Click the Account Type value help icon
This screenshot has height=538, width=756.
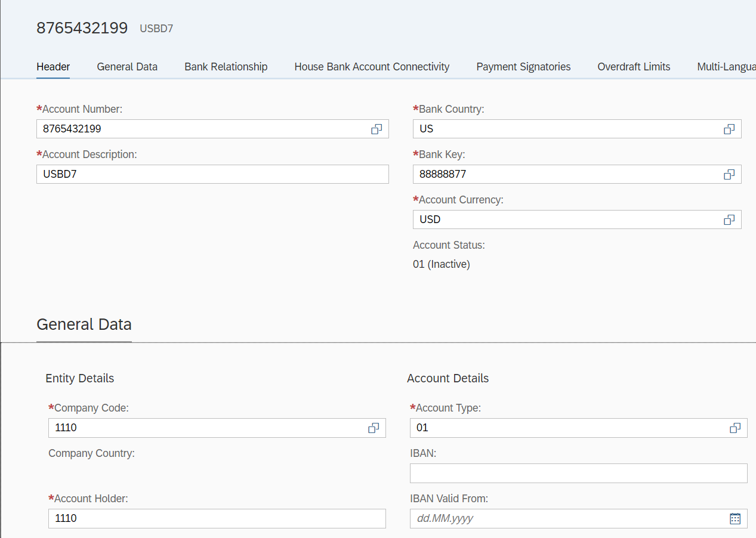coord(735,428)
